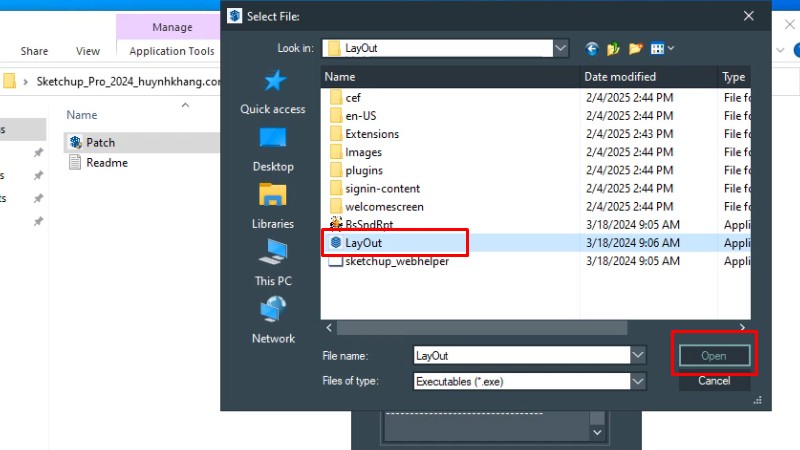Select Desktop in the places bar
Image resolution: width=800 pixels, height=450 pixels.
(273, 149)
